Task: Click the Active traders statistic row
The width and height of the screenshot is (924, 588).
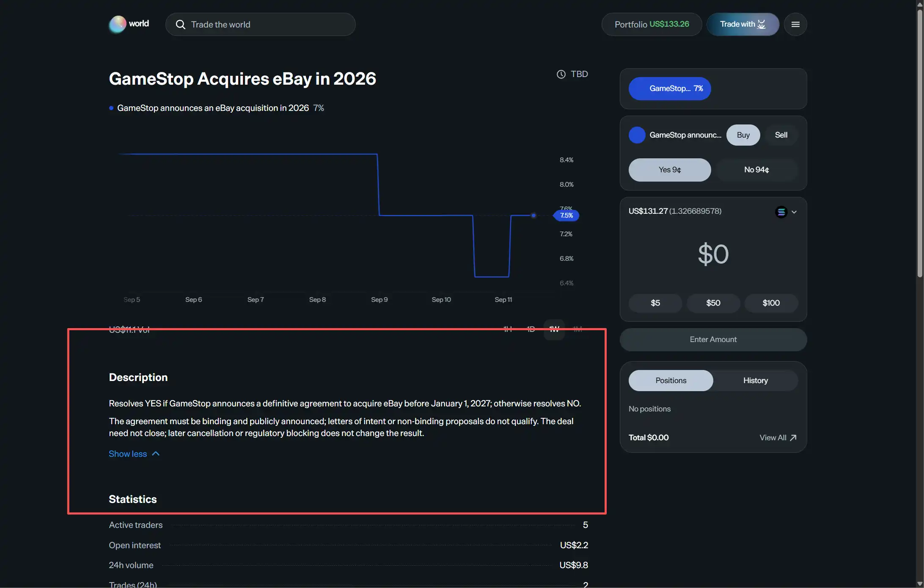Action: pyautogui.click(x=348, y=525)
